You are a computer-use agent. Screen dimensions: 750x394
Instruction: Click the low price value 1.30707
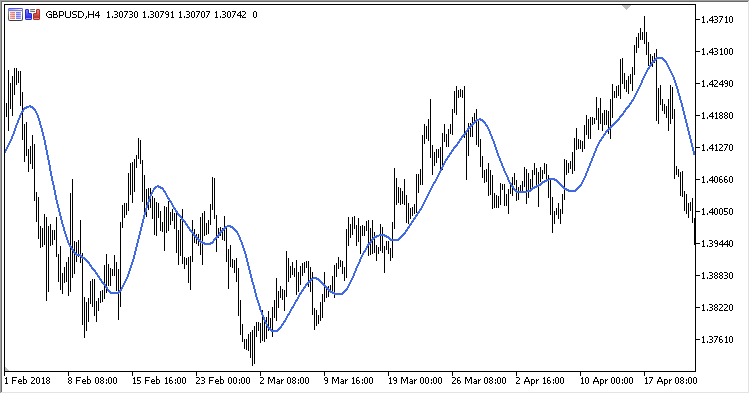pyautogui.click(x=194, y=15)
